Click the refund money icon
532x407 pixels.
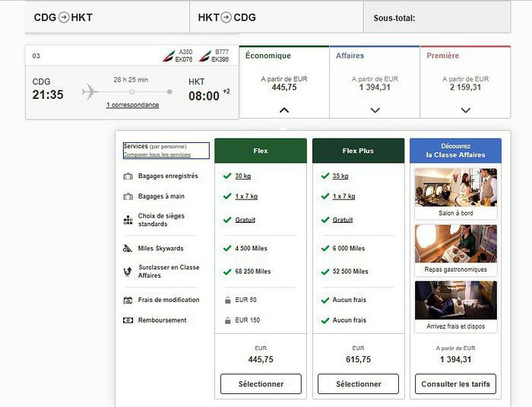tap(128, 320)
